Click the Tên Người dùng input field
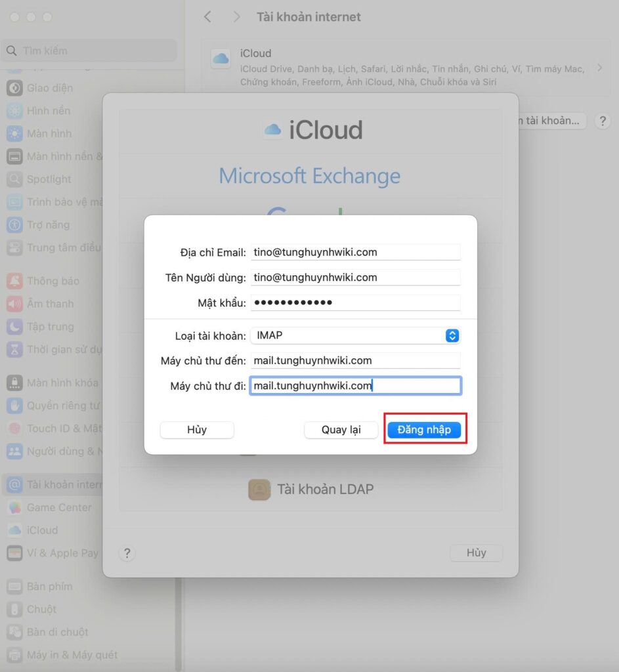This screenshot has height=672, width=619. point(355,278)
